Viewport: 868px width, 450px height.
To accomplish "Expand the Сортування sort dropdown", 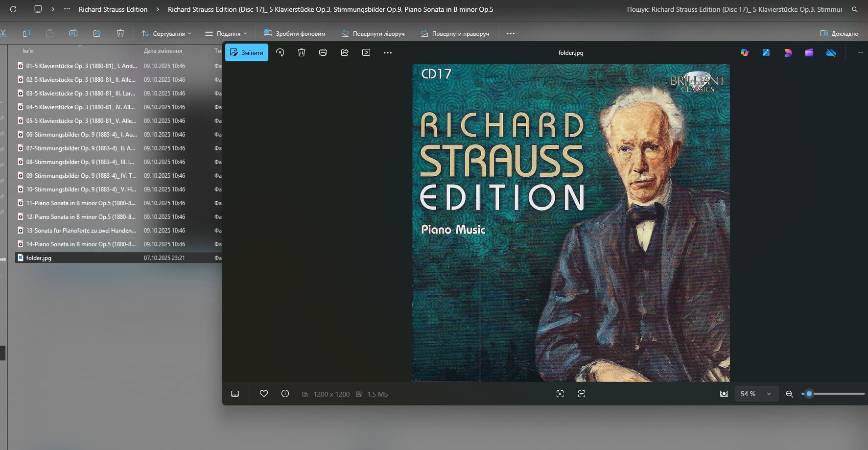I will (x=166, y=33).
